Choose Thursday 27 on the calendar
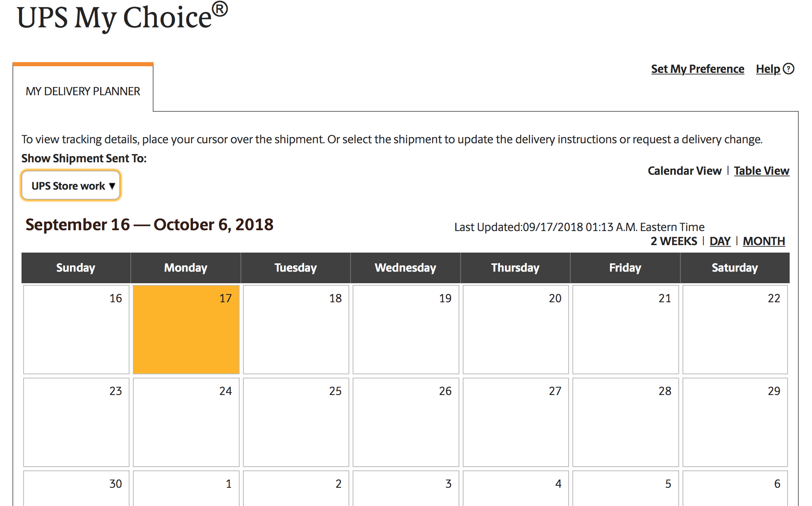This screenshot has width=812, height=506. [x=516, y=422]
